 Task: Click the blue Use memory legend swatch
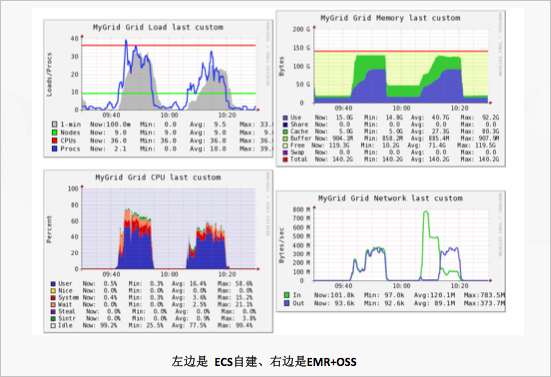coord(285,117)
